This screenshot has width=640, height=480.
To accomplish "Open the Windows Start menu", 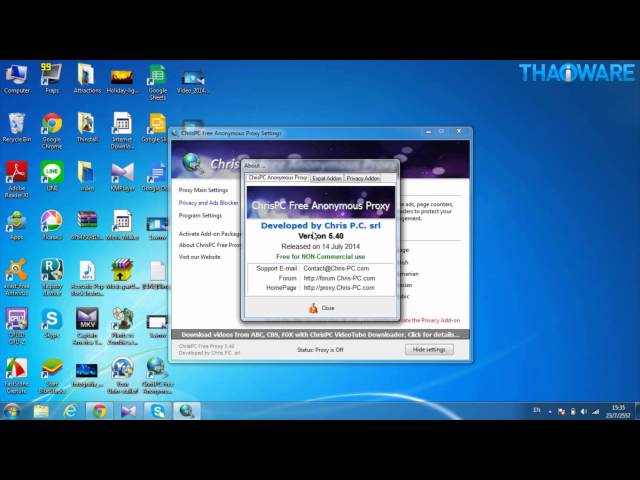I will [12, 411].
